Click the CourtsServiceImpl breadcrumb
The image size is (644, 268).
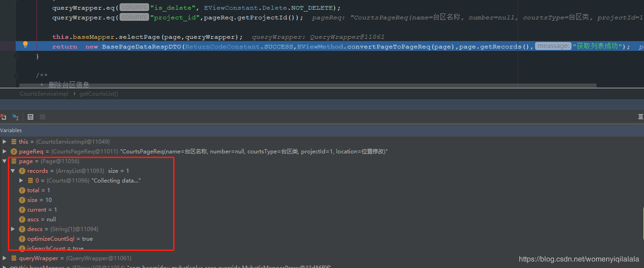coord(44,94)
